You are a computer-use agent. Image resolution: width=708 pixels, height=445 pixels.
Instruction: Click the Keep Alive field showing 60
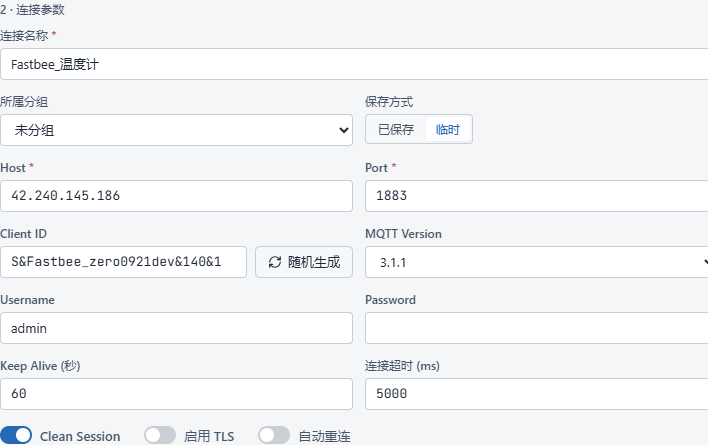176,394
